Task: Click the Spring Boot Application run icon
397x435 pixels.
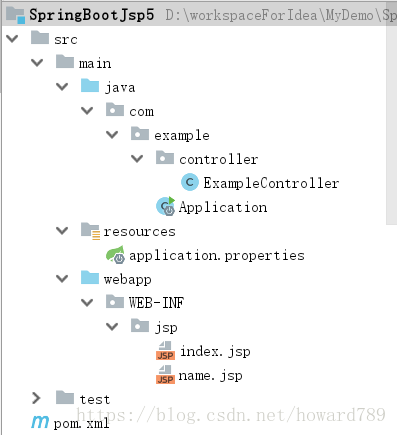Action: coord(166,206)
